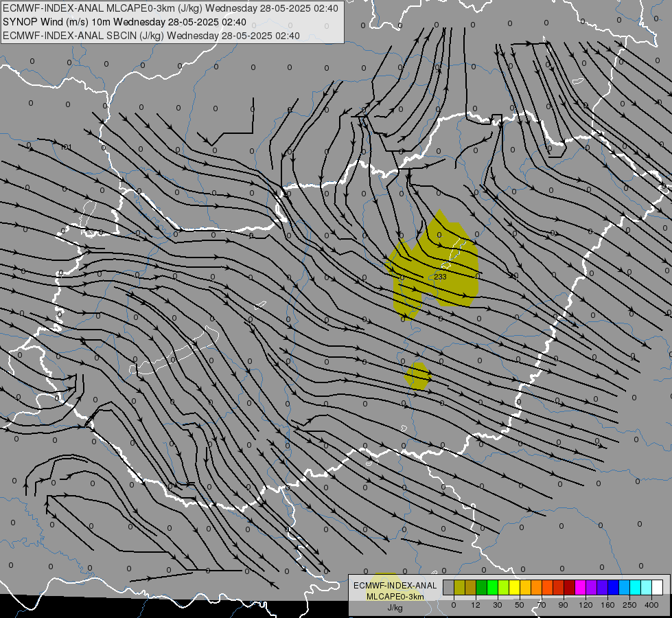Select the pure yellow legend swatch
This screenshot has height=618, width=672.
[514, 587]
